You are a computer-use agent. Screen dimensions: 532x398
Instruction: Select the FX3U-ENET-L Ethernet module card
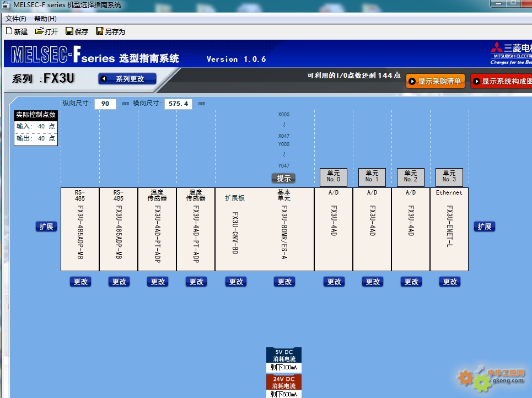(449, 229)
